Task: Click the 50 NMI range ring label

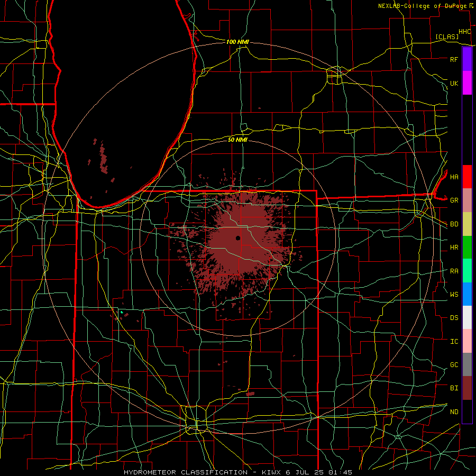Action: (x=237, y=140)
